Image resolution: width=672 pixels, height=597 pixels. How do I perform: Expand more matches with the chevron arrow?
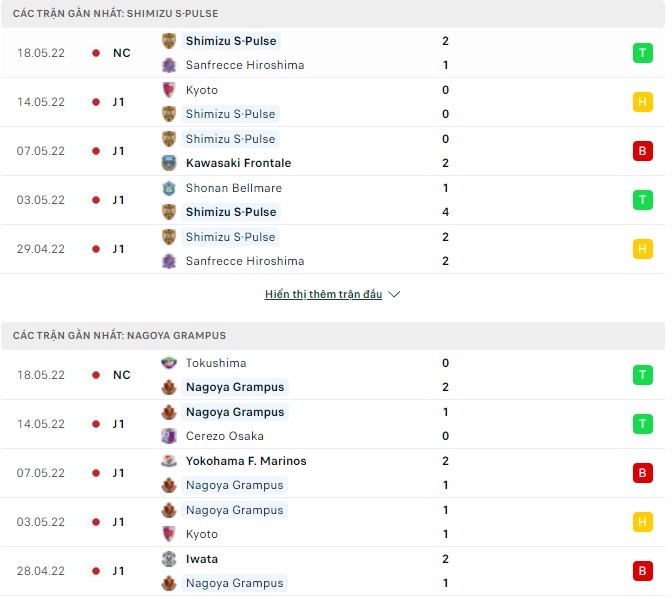[394, 295]
